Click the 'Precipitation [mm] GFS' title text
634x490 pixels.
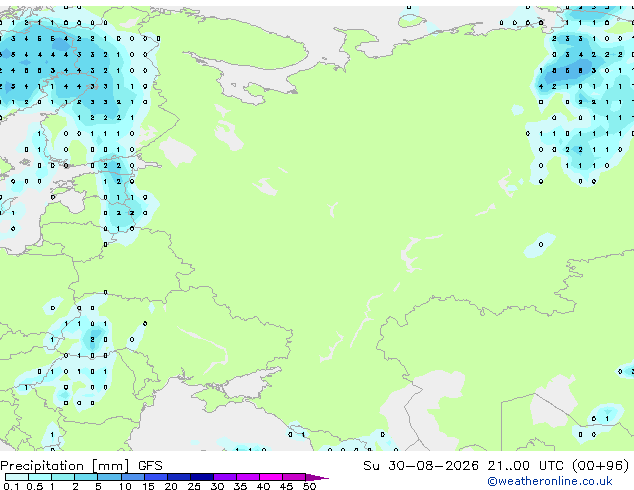click(x=81, y=466)
